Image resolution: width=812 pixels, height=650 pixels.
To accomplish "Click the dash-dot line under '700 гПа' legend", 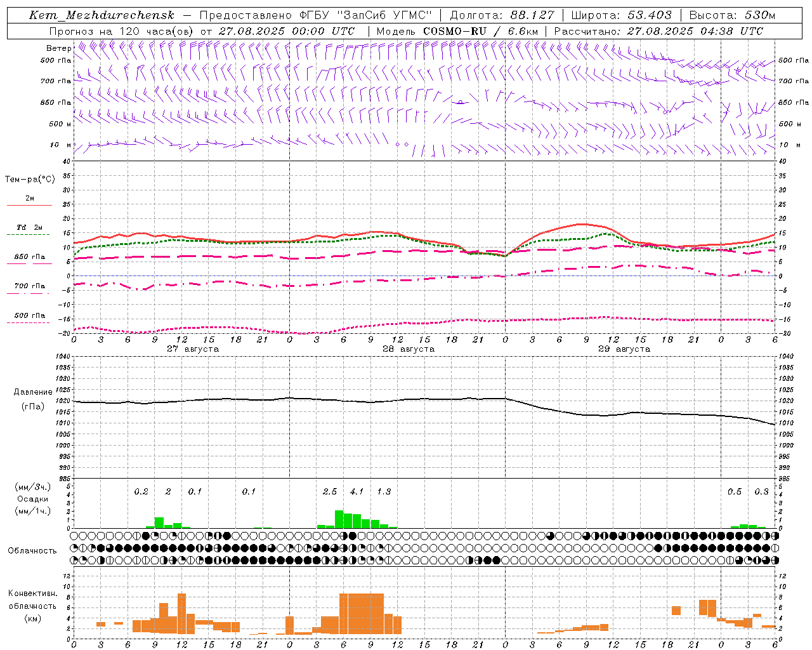I will (x=29, y=293).
